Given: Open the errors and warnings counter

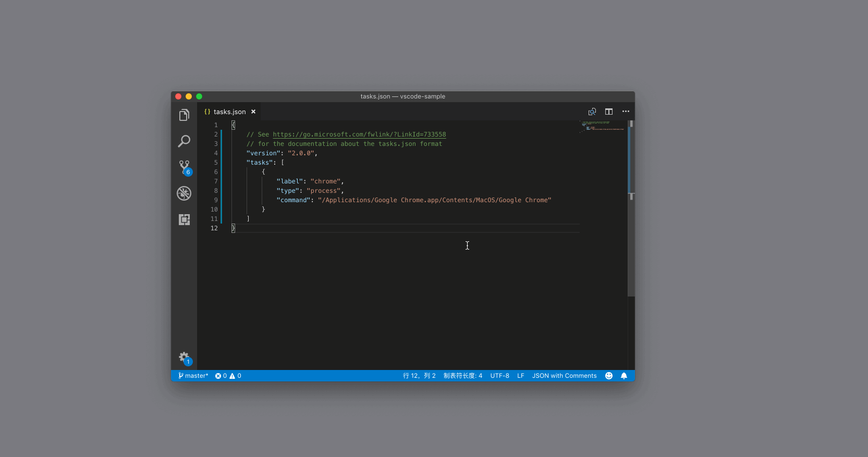Looking at the screenshot, I should 228,376.
